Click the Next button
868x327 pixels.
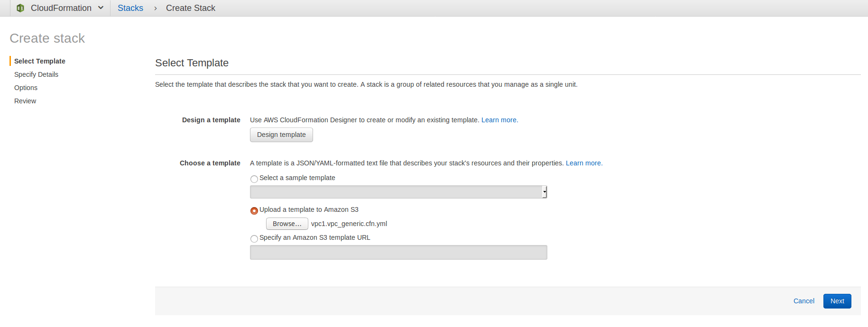[837, 301]
